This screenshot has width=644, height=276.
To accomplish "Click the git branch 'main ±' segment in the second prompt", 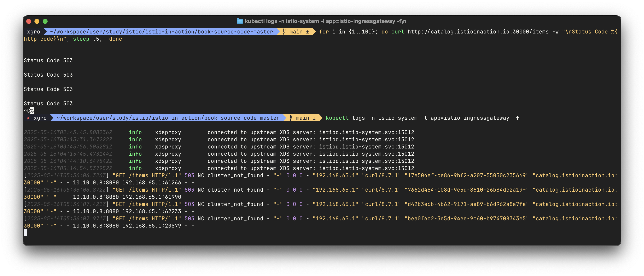I will tap(303, 118).
